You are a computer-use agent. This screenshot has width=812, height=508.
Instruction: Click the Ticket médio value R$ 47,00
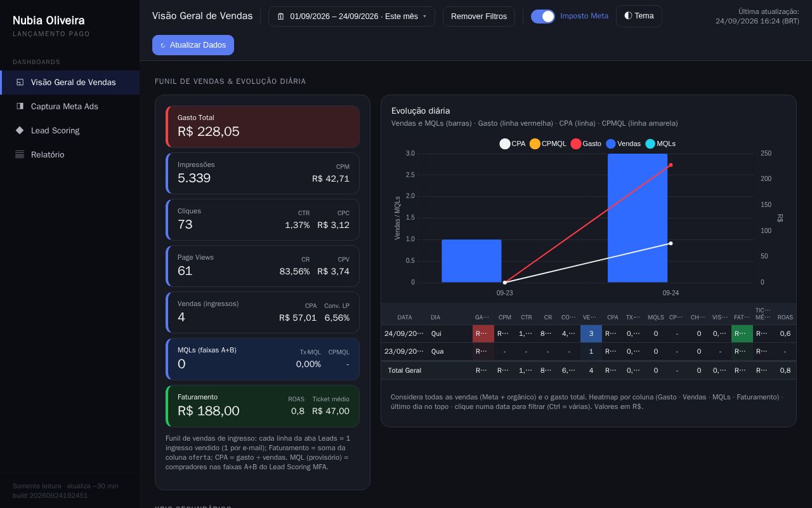pos(331,411)
